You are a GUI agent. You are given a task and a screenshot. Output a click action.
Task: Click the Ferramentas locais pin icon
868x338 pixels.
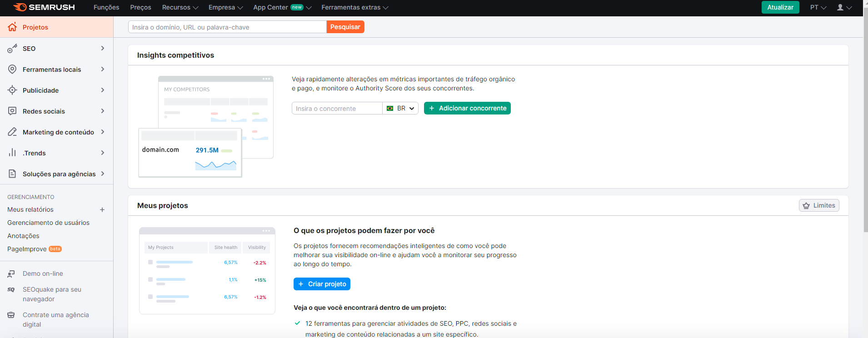(12, 70)
